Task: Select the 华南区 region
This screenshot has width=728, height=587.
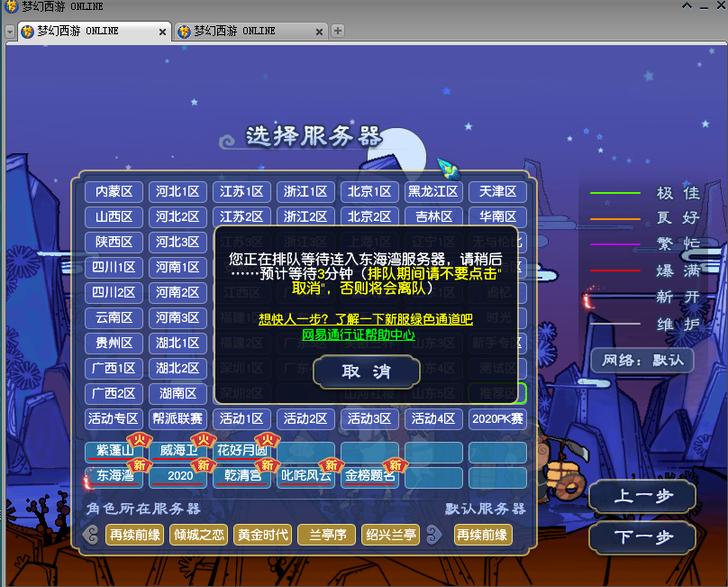Action: [x=497, y=216]
